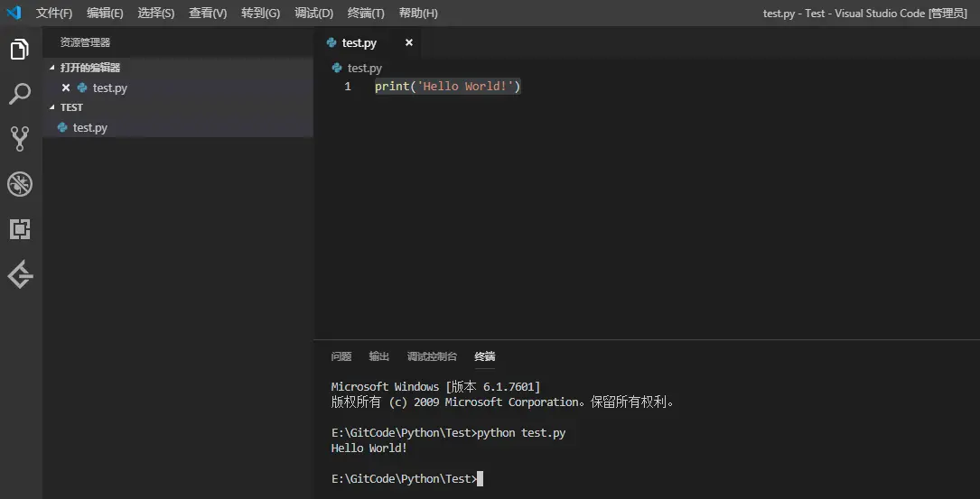This screenshot has width=980, height=499.
Task: Open the Extensions view icon
Action: coord(20,229)
